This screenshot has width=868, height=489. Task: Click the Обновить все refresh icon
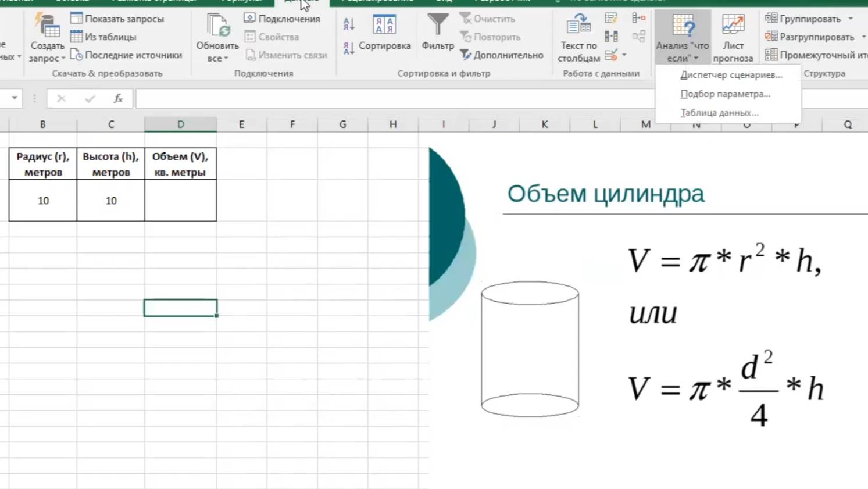coord(217,25)
